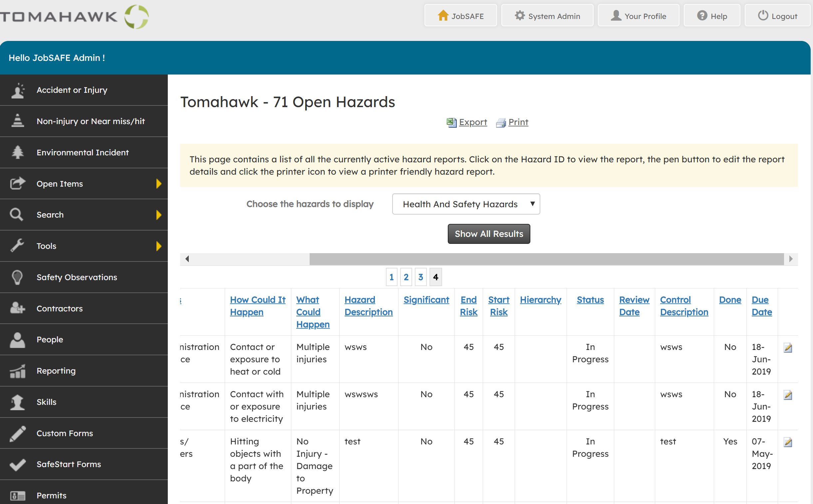Sort by Hierarchy column
813x504 pixels.
[540, 300]
